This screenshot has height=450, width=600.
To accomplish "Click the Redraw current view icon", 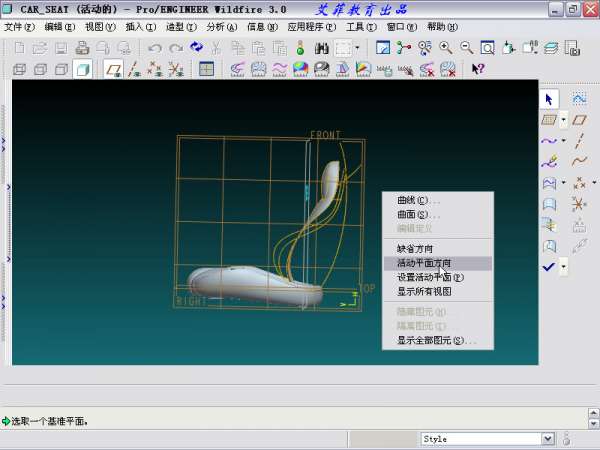I will tap(383, 48).
